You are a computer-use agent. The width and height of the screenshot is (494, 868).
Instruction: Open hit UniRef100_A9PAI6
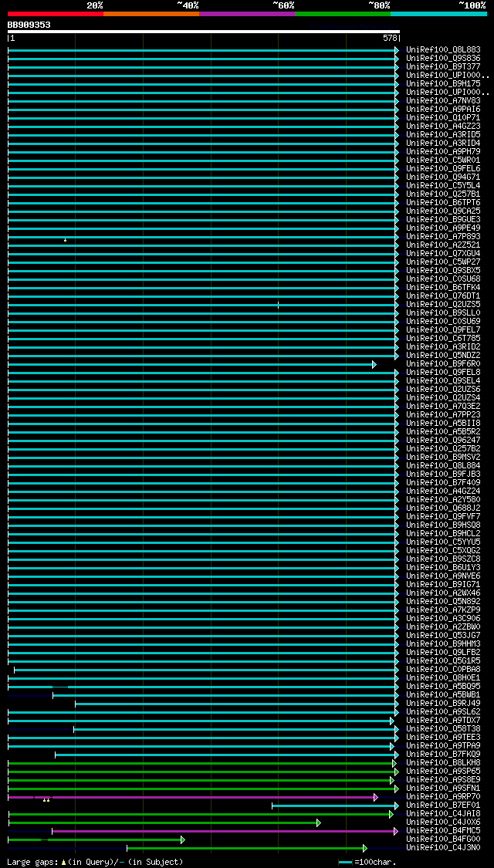[x=443, y=109]
